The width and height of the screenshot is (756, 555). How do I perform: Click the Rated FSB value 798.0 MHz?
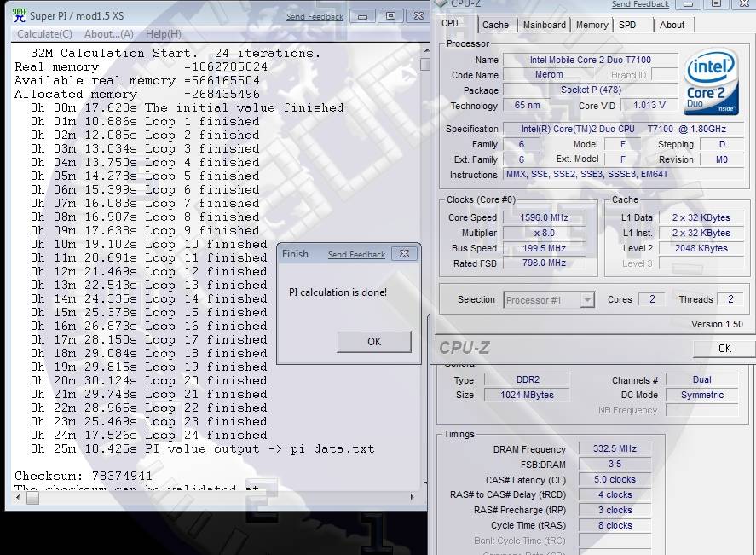[544, 263]
